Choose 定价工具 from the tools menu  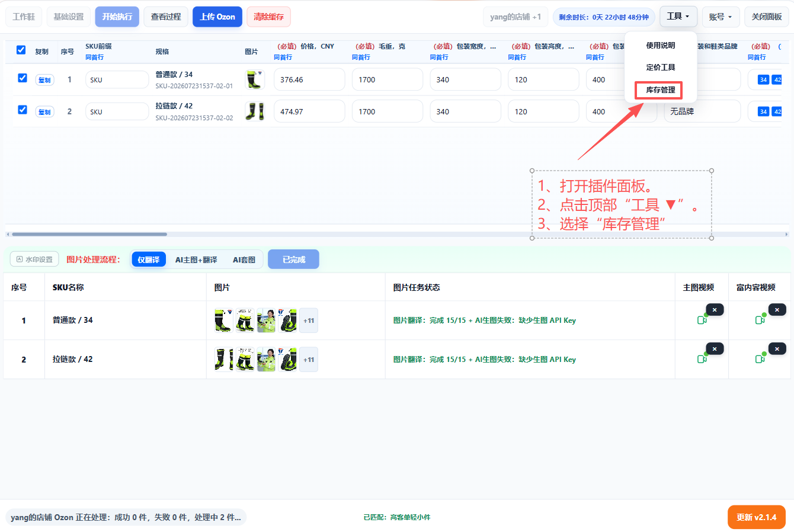[x=661, y=68]
